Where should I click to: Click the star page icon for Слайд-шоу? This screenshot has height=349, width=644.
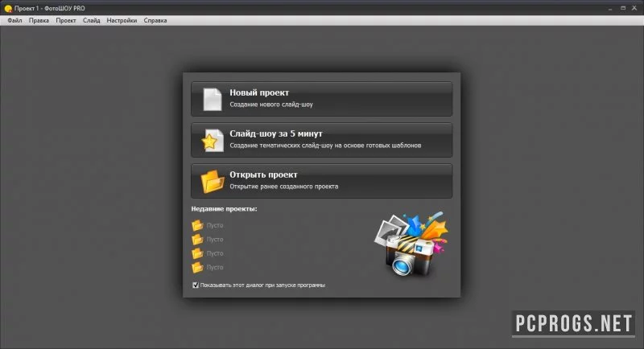pos(213,140)
